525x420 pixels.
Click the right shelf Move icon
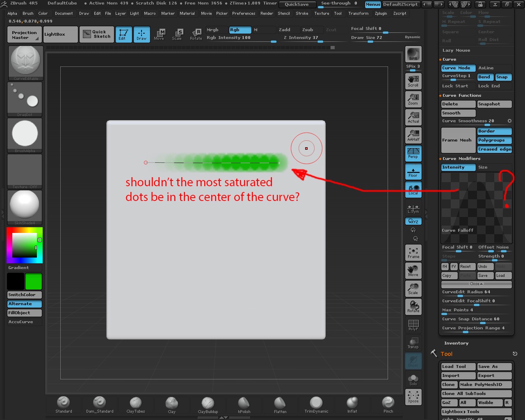413,271
